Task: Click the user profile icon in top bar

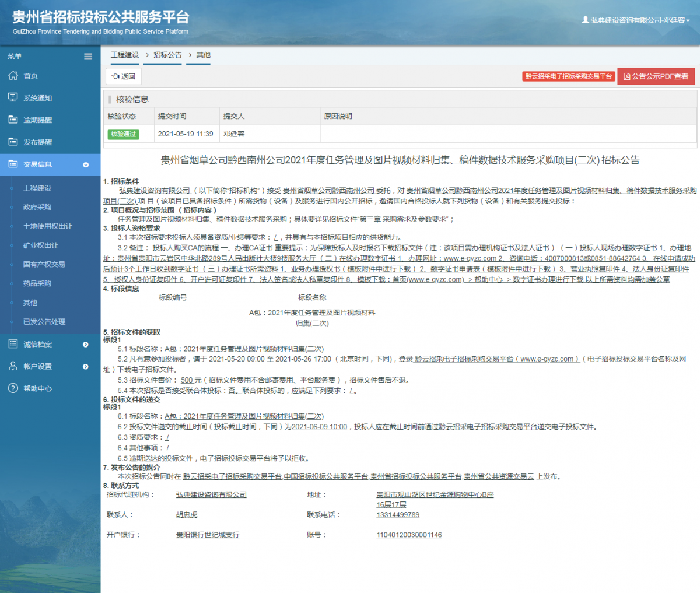Action: click(585, 20)
